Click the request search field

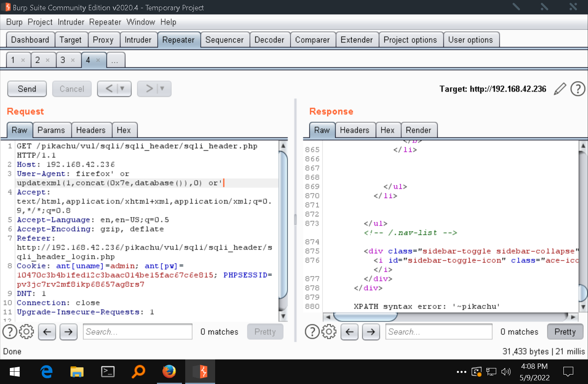[x=138, y=332]
